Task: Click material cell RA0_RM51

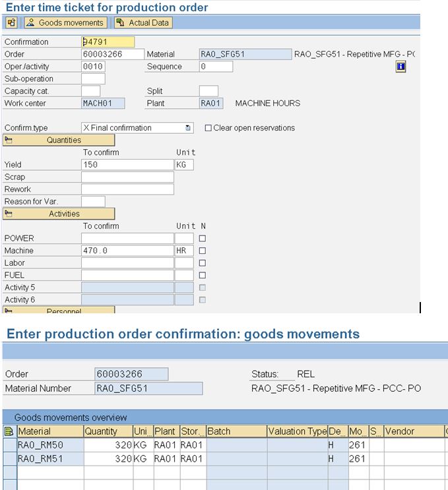Action: [x=50, y=459]
